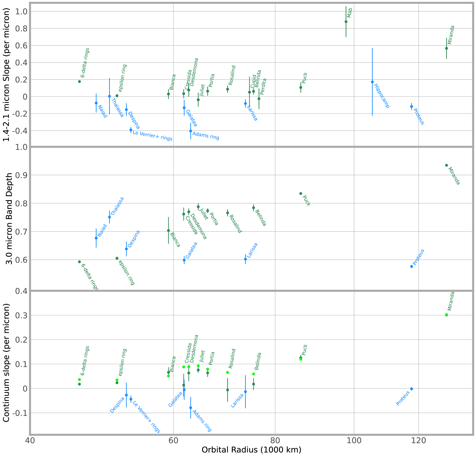This screenshot has width=476, height=457.
Task: Click the Proteus label in bottom panel
Action: (403, 398)
